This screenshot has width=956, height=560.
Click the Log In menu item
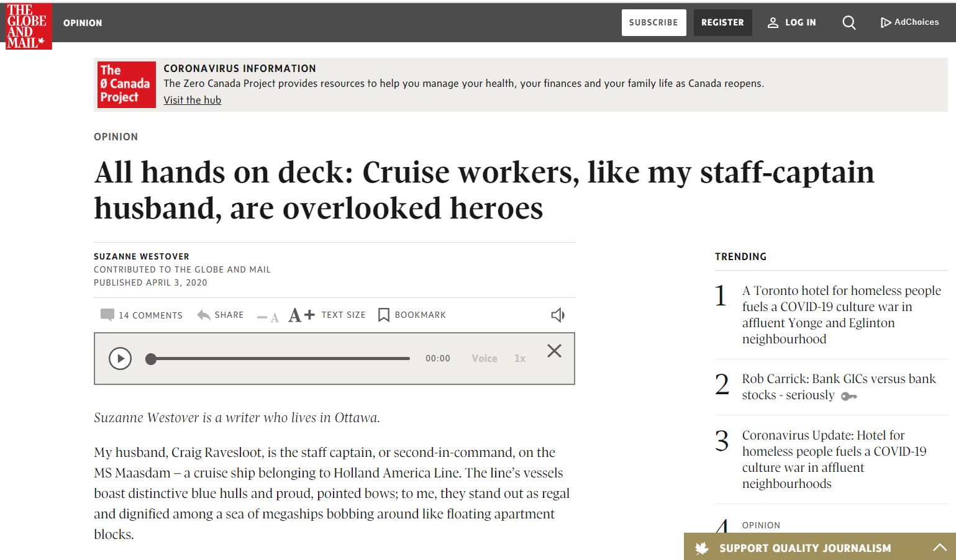click(792, 22)
